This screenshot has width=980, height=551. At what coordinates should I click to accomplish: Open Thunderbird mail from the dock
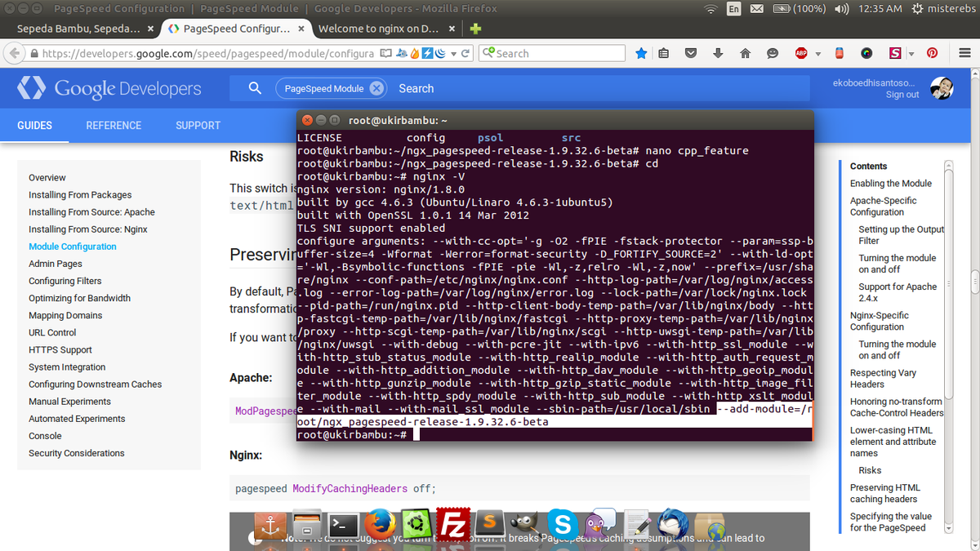coord(673,524)
